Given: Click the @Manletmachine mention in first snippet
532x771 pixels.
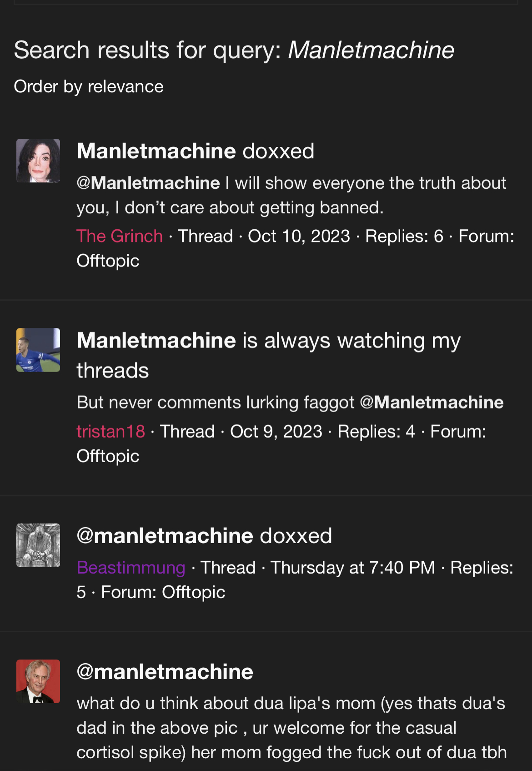Looking at the screenshot, I should pos(148,183).
